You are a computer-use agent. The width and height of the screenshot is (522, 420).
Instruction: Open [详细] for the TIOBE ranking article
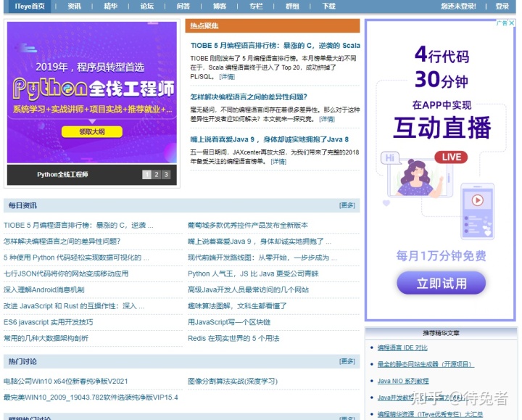tap(227, 76)
